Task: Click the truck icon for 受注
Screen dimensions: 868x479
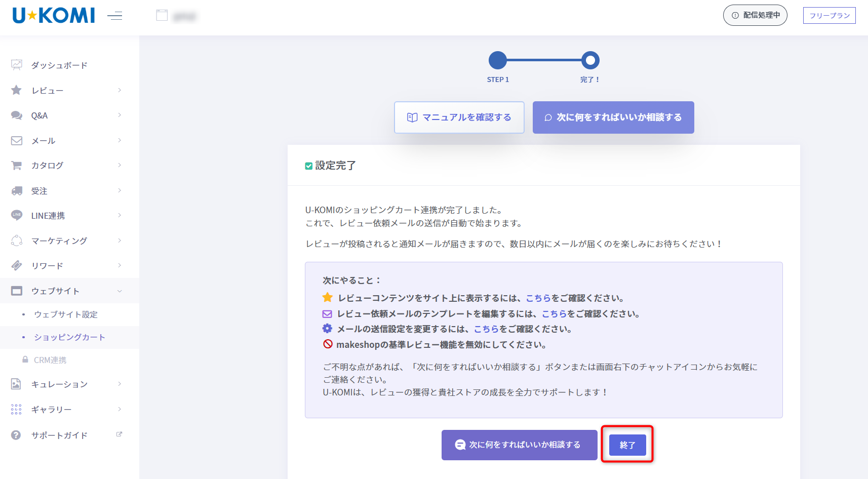Action: pyautogui.click(x=16, y=190)
